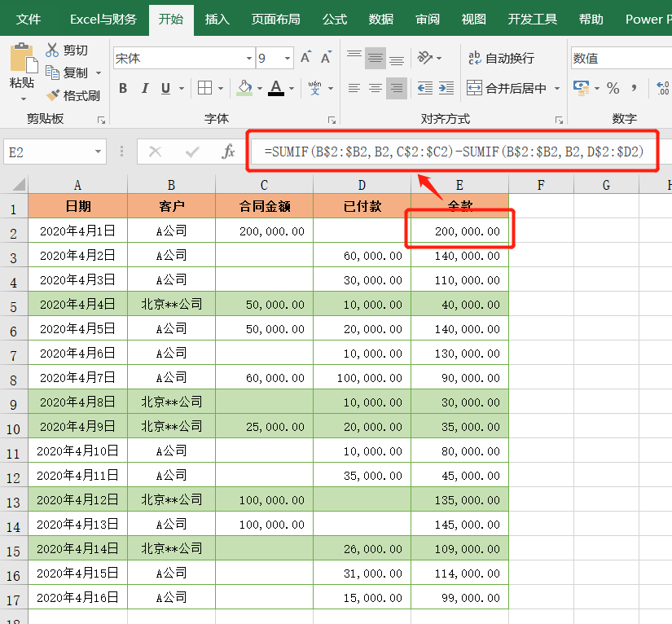Open alignment group dialog launcher
The image size is (672, 624).
tap(559, 120)
